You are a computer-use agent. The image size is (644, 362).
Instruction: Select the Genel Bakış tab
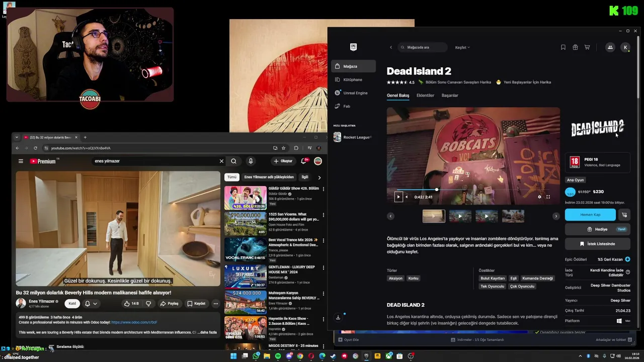(x=398, y=96)
